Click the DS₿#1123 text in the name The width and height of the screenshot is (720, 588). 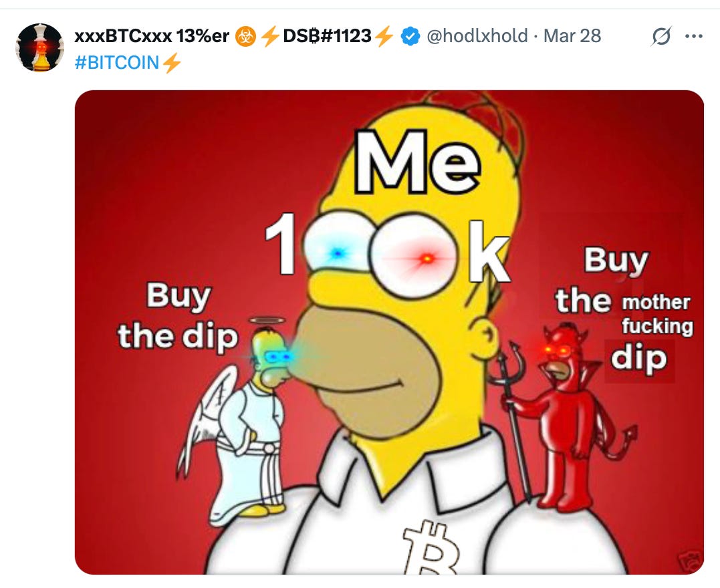pyautogui.click(x=327, y=36)
